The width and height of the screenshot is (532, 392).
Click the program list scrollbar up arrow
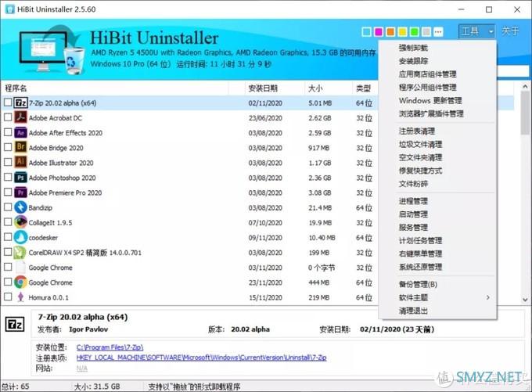click(x=525, y=86)
